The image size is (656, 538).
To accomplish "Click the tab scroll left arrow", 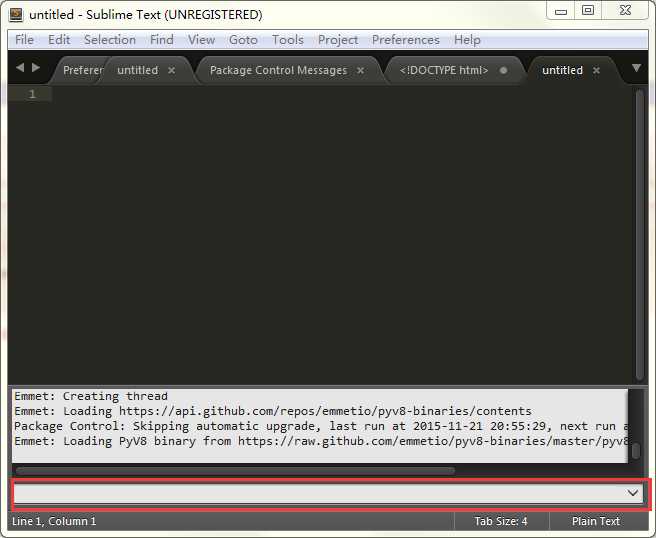I will (20, 67).
